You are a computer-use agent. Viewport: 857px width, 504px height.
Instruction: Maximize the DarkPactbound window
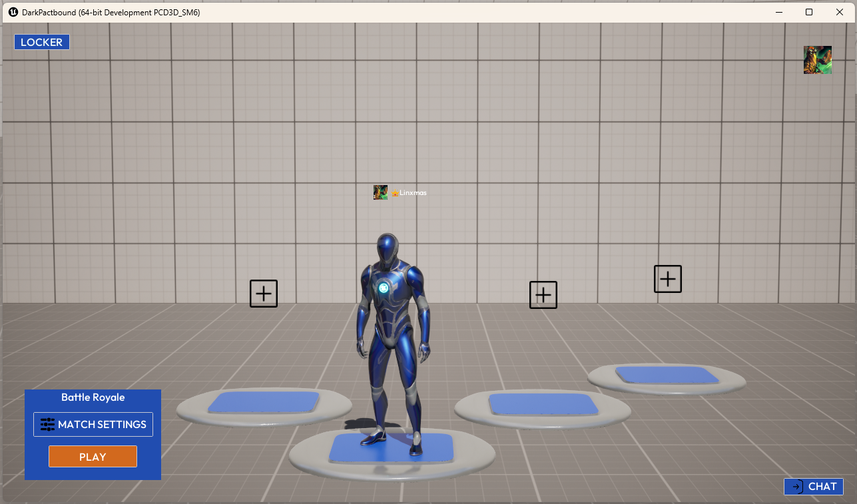click(809, 12)
